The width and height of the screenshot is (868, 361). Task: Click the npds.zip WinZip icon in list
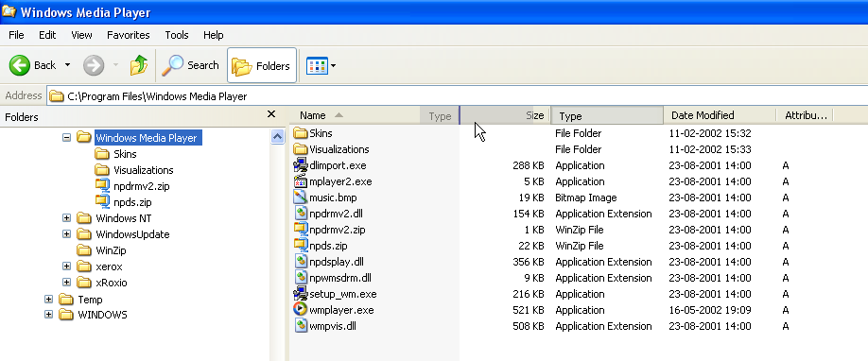coord(300,246)
